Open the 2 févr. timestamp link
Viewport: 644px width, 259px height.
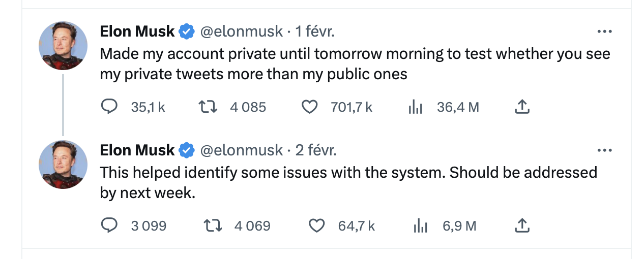point(316,150)
